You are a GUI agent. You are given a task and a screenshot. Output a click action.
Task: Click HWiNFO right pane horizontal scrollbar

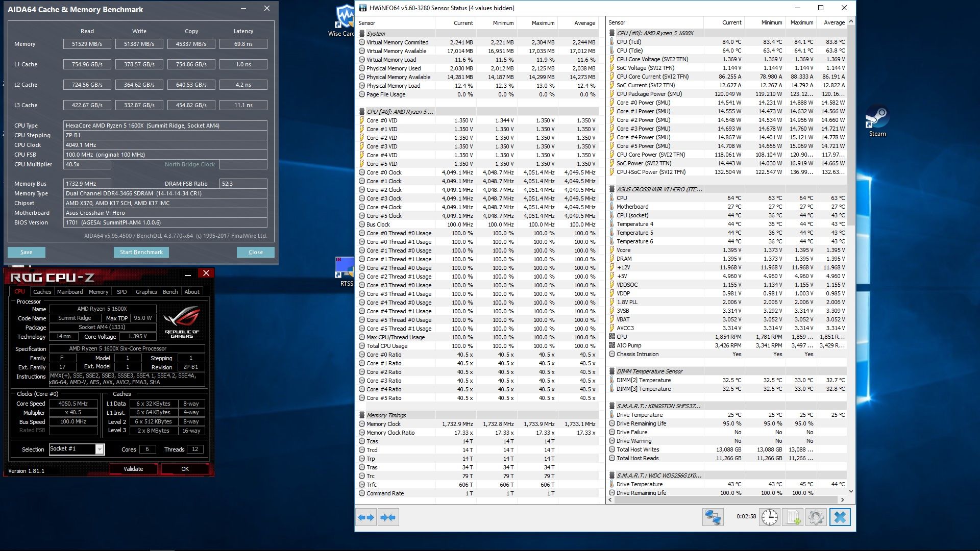pos(725,500)
